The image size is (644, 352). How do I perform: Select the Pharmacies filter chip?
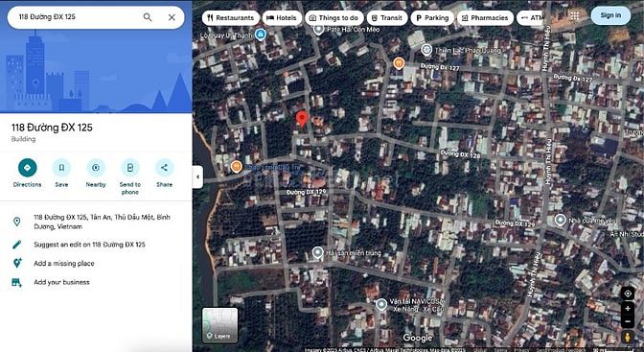tap(485, 18)
